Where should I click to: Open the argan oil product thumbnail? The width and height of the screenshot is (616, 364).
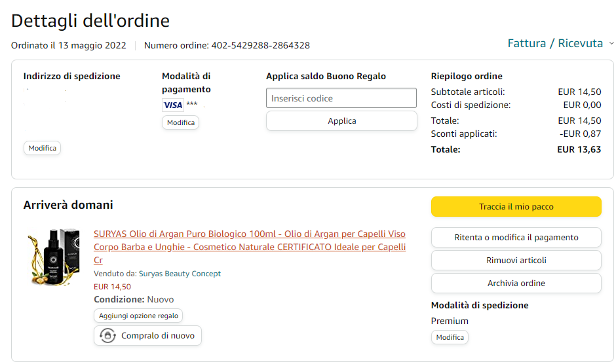click(x=54, y=257)
